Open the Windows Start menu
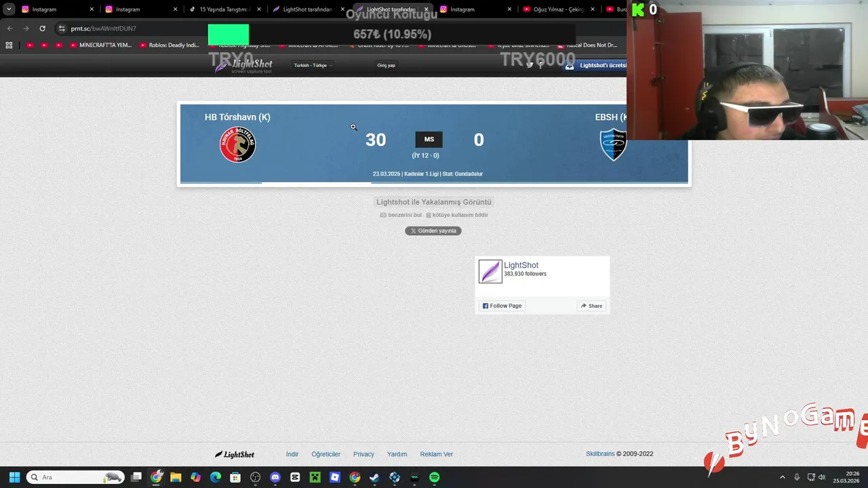This screenshot has height=488, width=868. 14,477
